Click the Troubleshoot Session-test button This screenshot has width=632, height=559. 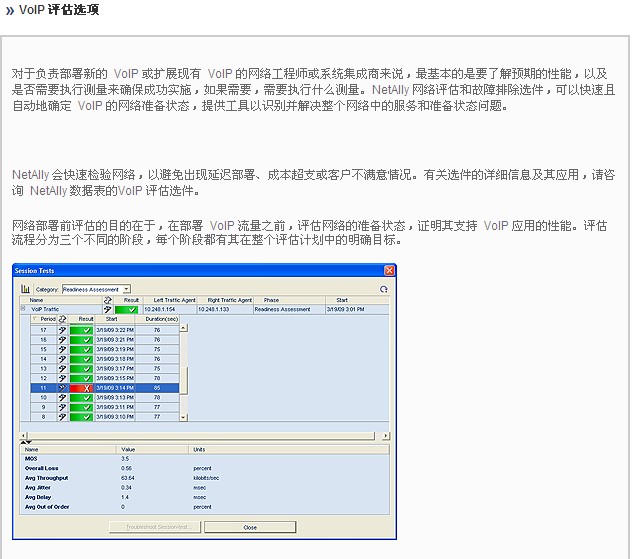[153, 527]
